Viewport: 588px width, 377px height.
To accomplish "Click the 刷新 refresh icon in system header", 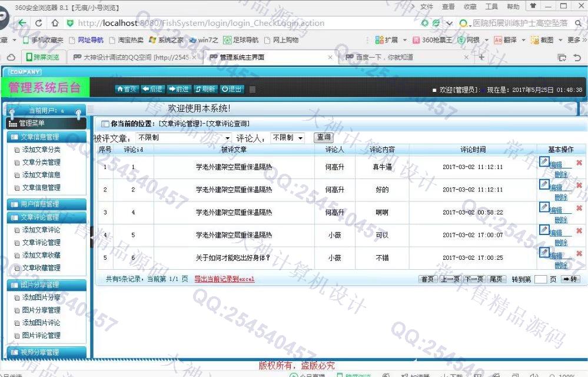I will (x=205, y=89).
